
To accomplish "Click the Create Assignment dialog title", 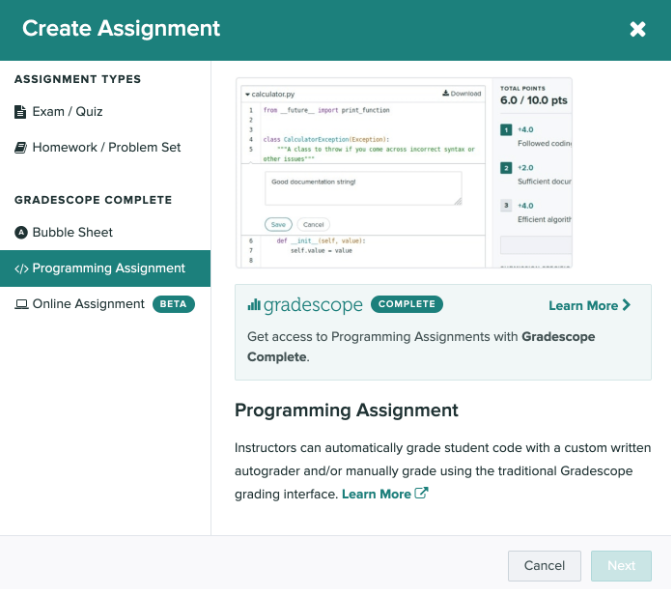I will pos(121,29).
